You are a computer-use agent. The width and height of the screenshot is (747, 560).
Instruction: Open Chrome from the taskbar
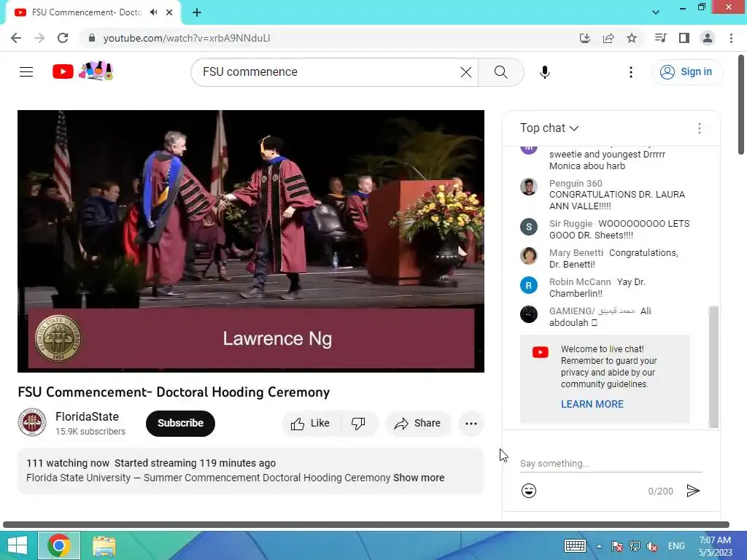59,545
